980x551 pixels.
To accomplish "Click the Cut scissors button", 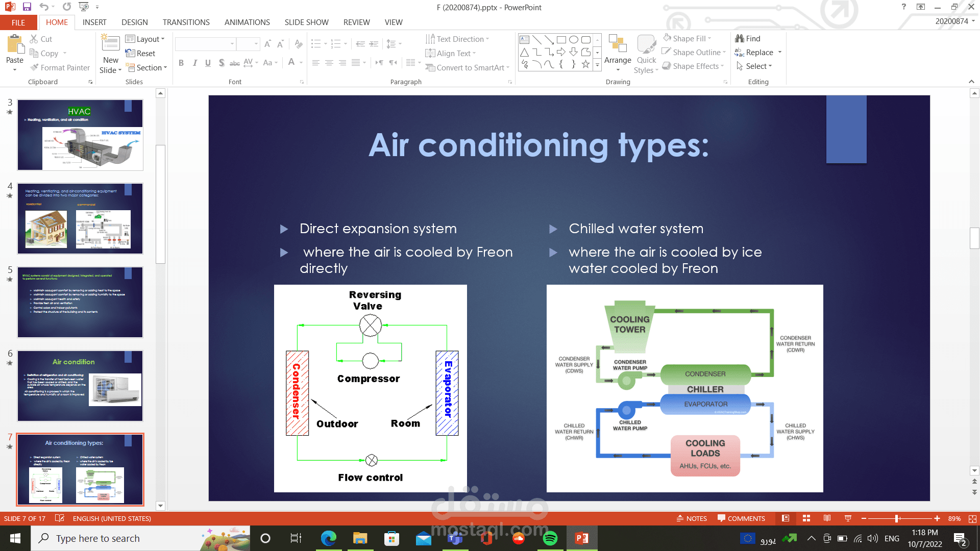I will [x=41, y=39].
